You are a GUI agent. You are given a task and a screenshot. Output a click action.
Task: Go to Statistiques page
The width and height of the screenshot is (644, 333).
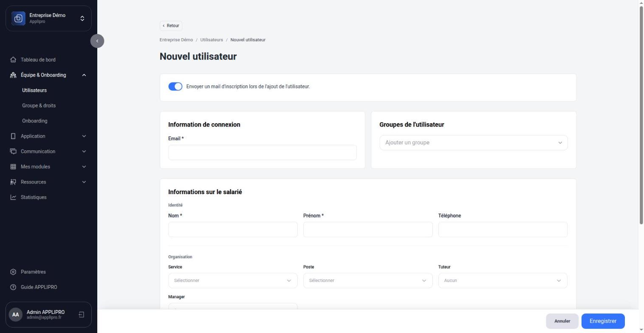pyautogui.click(x=34, y=198)
